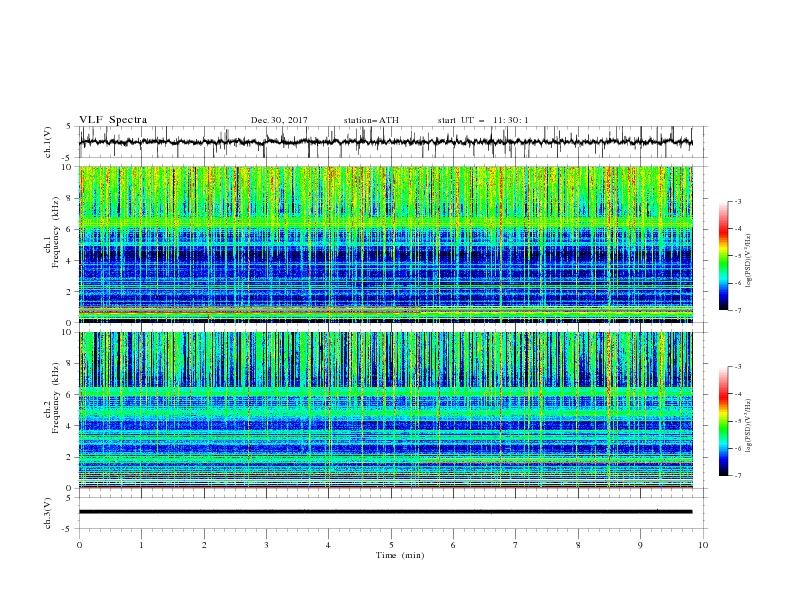This screenshot has width=792, height=612.
Task: Click the time axis tick label "2"
Action: (204, 545)
